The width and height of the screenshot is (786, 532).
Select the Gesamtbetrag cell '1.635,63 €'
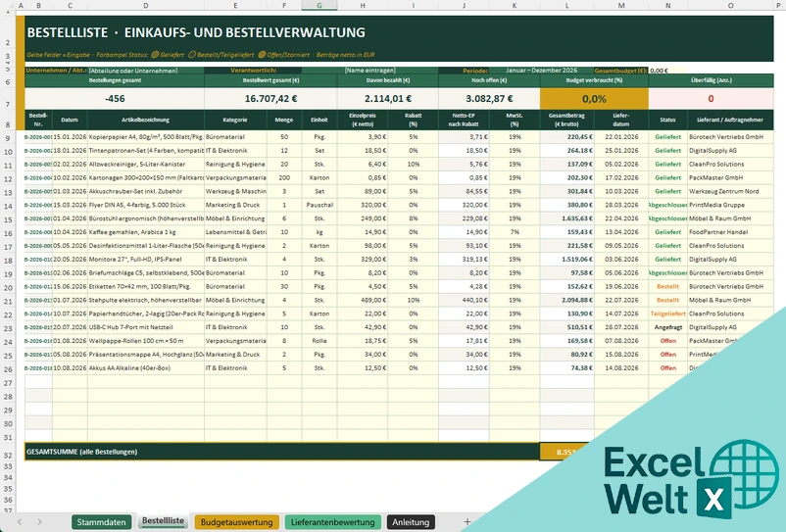click(566, 218)
